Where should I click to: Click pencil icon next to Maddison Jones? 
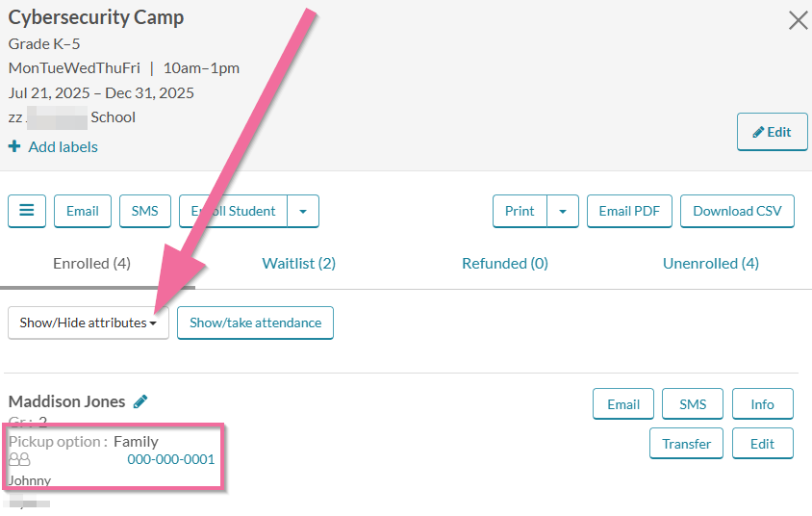[140, 401]
